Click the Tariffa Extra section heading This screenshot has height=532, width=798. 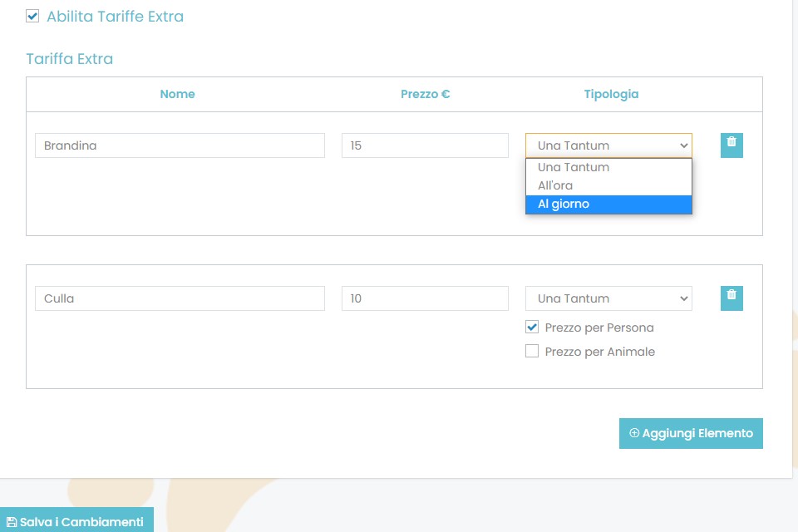[x=70, y=59]
